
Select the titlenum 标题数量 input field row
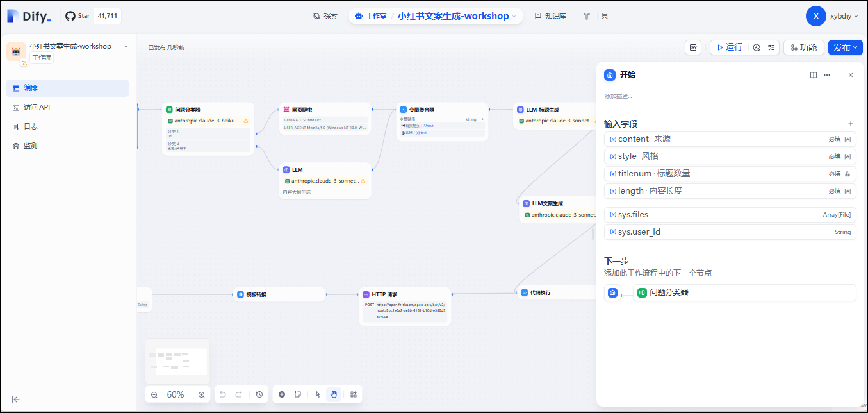click(730, 174)
